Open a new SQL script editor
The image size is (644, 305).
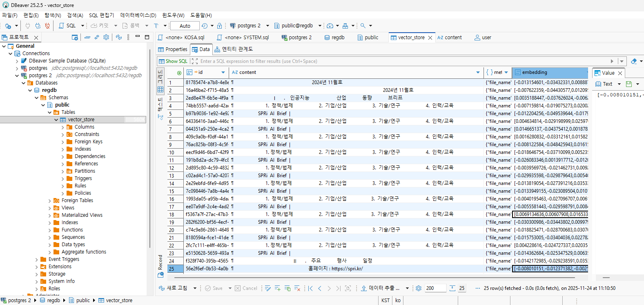[x=68, y=26]
